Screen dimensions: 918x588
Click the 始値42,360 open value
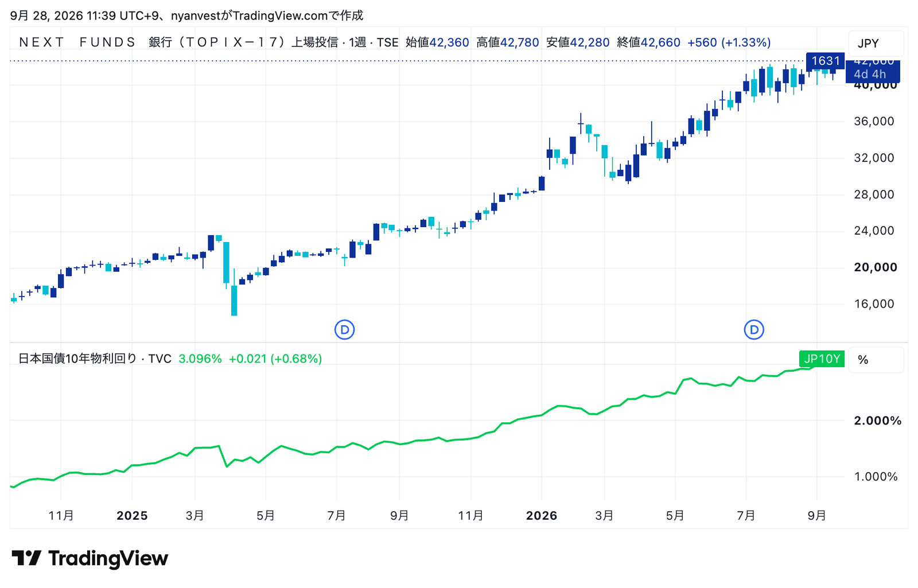[437, 42]
